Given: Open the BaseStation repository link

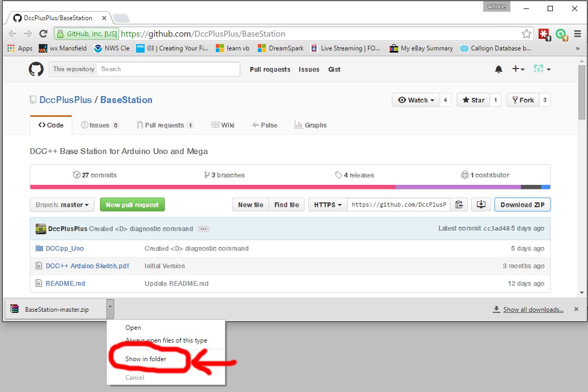Looking at the screenshot, I should coord(127,100).
